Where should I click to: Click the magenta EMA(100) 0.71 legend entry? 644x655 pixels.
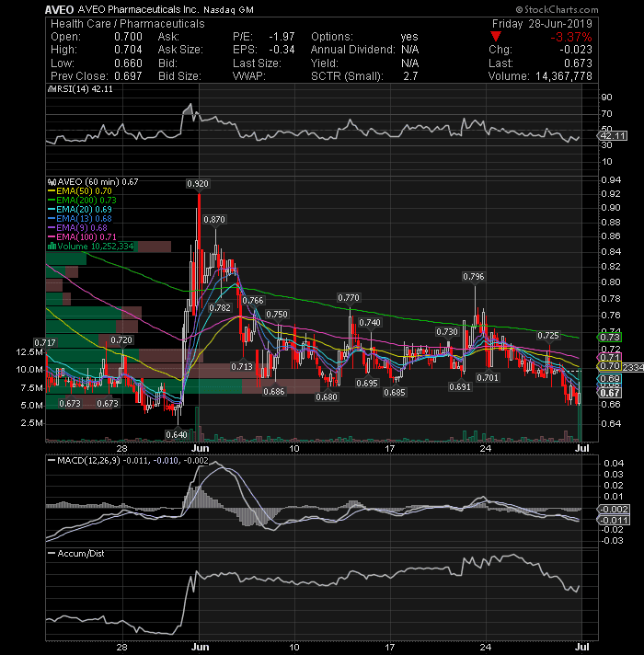point(83,236)
